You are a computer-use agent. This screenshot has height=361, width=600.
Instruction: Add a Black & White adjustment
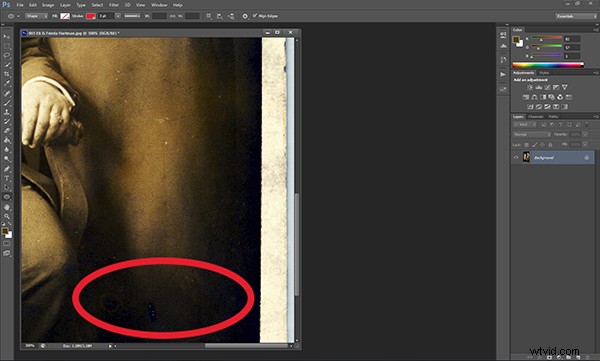pos(543,97)
